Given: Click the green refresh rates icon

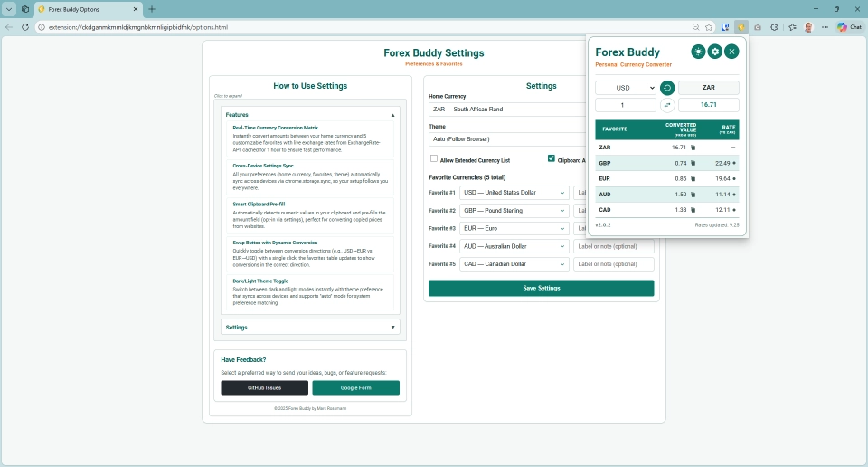Looking at the screenshot, I should click(x=667, y=88).
